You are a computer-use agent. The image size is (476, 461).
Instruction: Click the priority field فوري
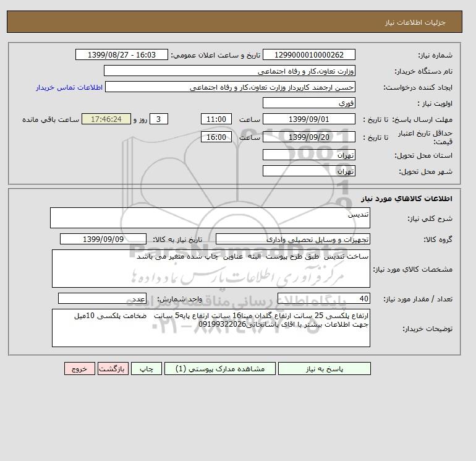point(308,103)
